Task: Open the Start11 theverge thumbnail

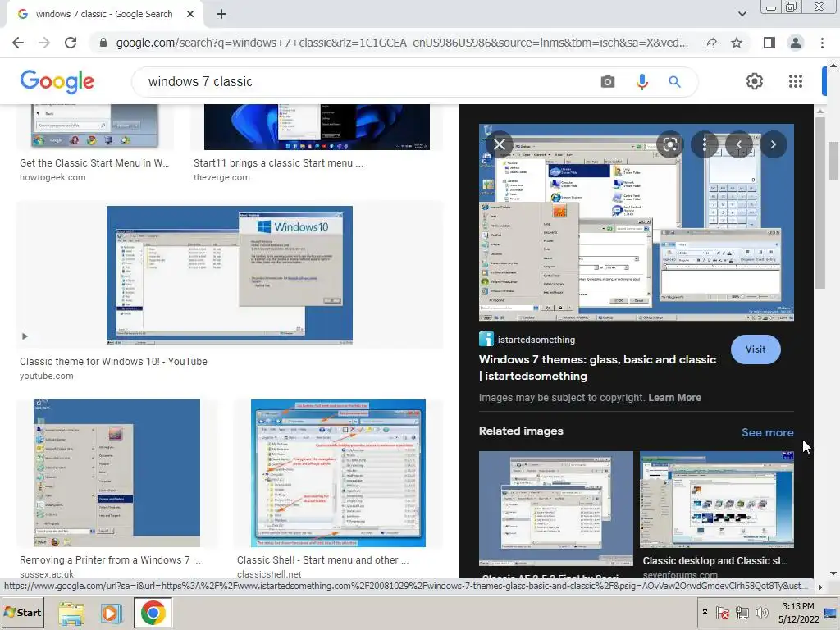Action: (317, 127)
